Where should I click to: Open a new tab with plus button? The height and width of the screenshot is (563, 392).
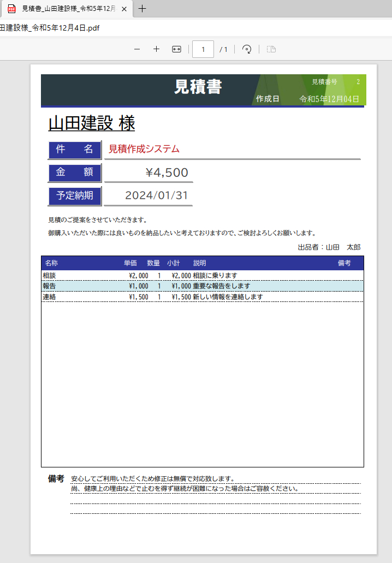pyautogui.click(x=142, y=9)
